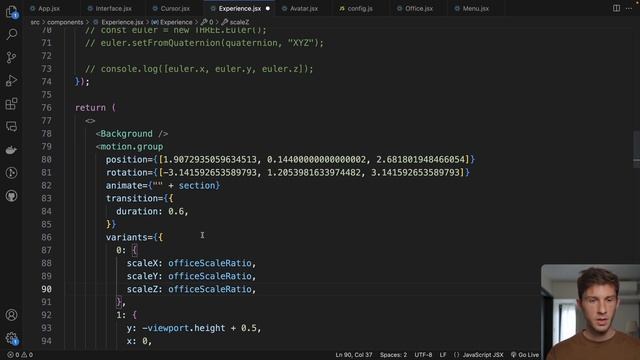
Task: Click viewport.height on line 93
Action: (x=186, y=328)
